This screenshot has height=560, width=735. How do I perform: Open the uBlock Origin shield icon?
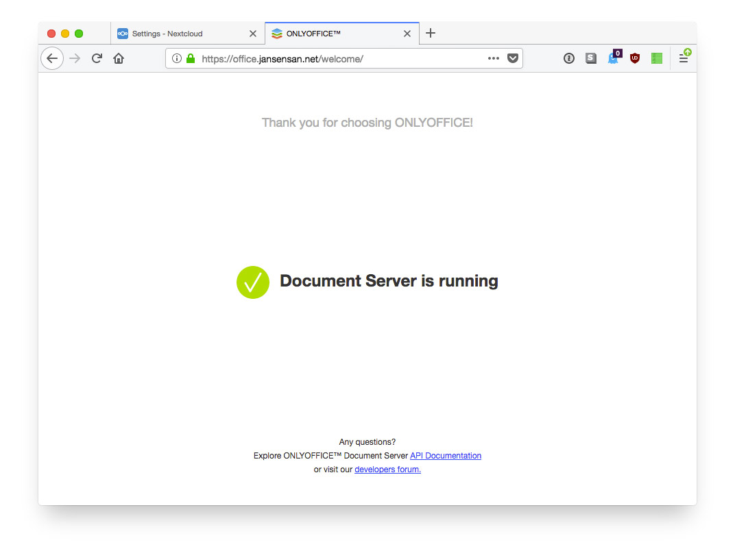pos(635,58)
